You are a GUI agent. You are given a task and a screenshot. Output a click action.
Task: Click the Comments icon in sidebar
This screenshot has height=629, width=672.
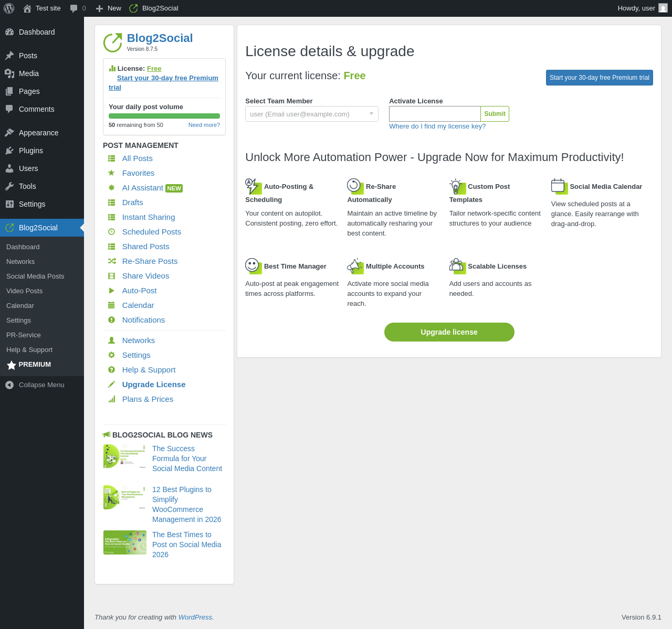point(9,109)
